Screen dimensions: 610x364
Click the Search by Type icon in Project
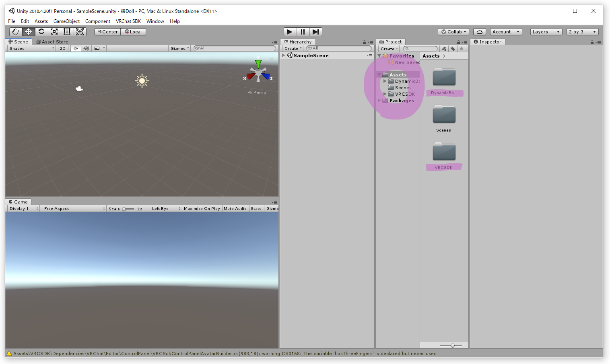444,49
